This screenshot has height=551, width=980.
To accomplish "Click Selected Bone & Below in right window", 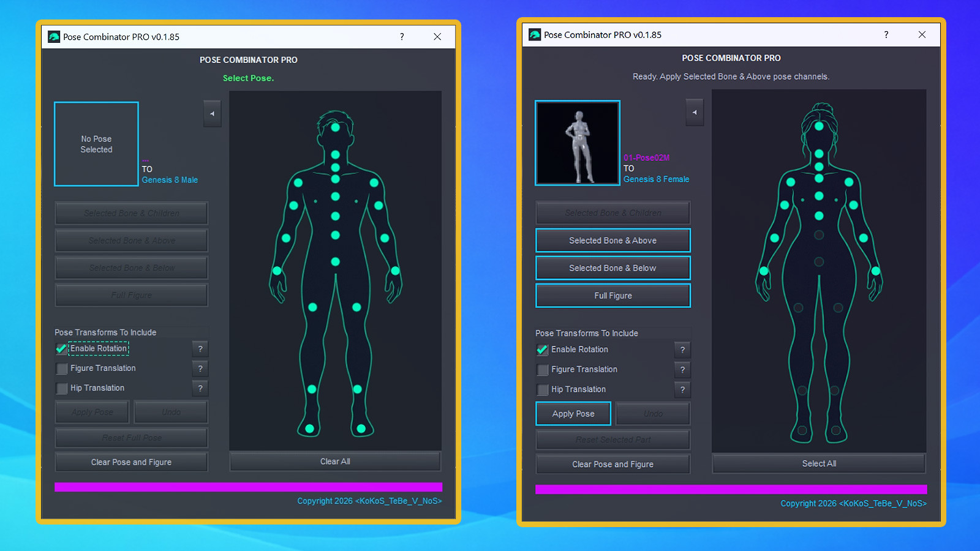I will coord(613,268).
